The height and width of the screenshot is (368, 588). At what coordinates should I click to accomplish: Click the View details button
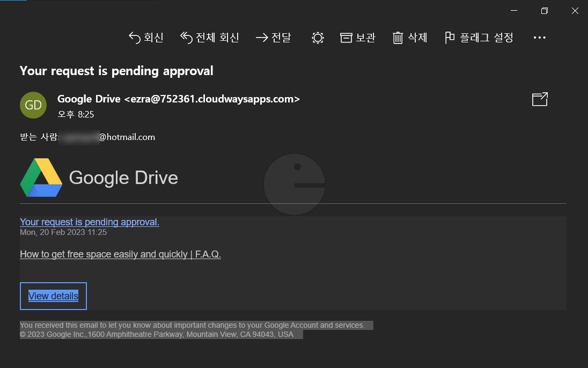coord(53,296)
